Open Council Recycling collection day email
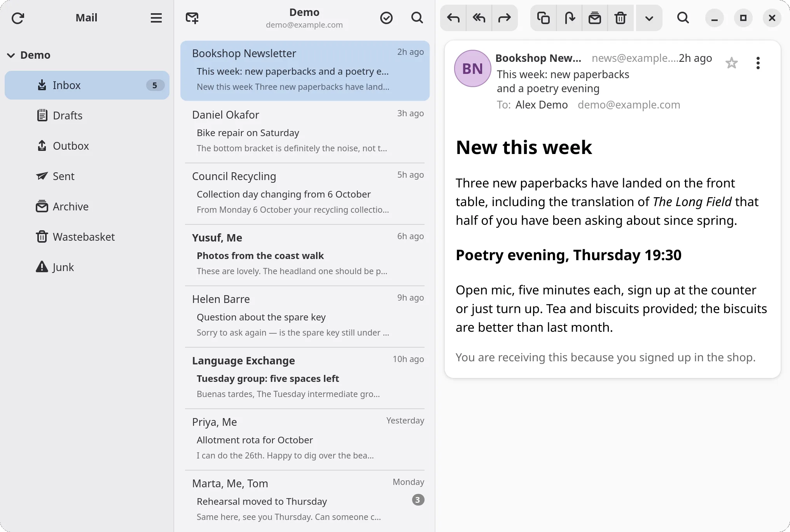Image resolution: width=790 pixels, height=532 pixels. click(x=305, y=194)
